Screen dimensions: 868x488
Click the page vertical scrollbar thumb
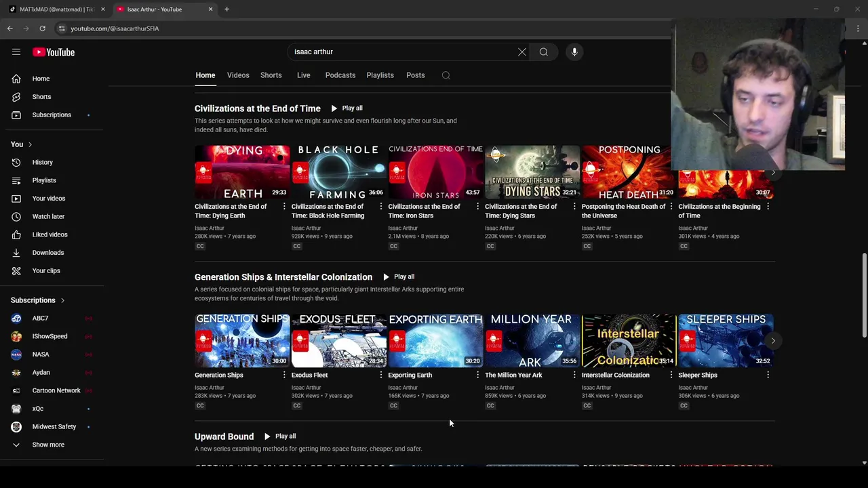coord(864,295)
